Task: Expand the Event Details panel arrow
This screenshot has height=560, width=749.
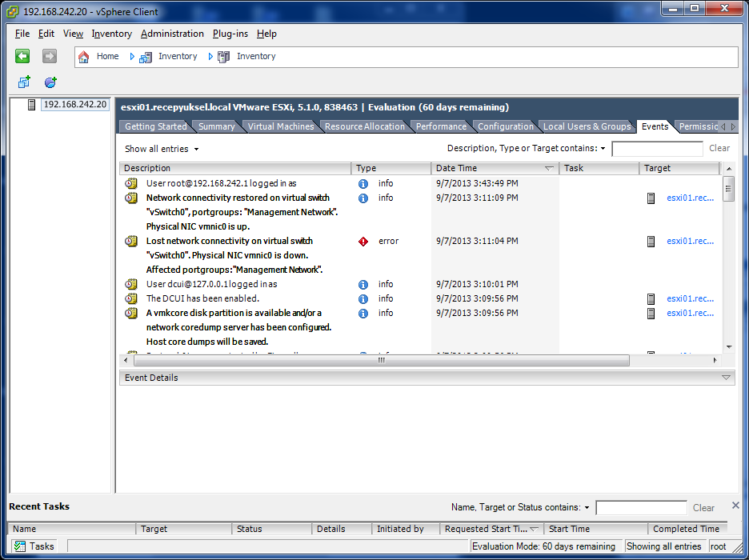Action: coord(726,378)
